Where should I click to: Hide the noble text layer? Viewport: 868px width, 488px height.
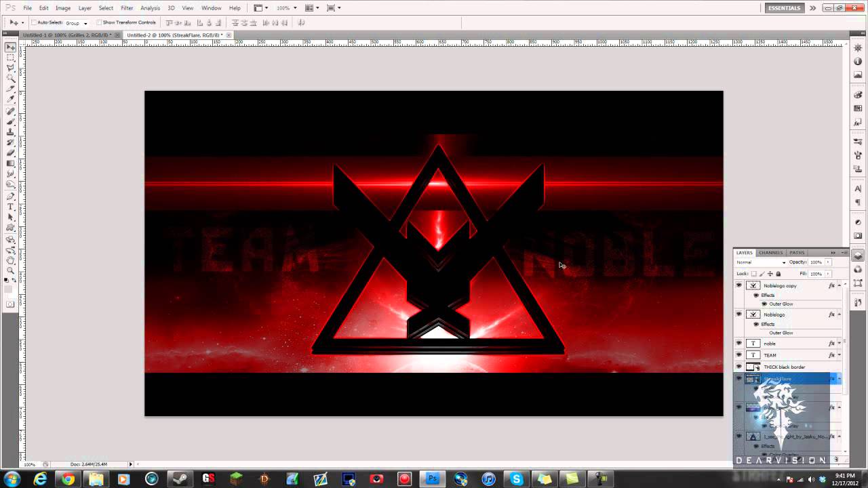click(739, 344)
